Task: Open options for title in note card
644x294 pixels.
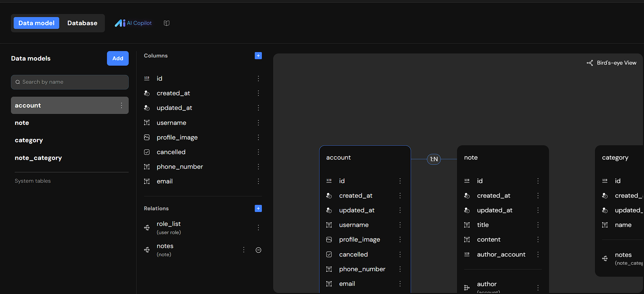Action: pyautogui.click(x=538, y=225)
